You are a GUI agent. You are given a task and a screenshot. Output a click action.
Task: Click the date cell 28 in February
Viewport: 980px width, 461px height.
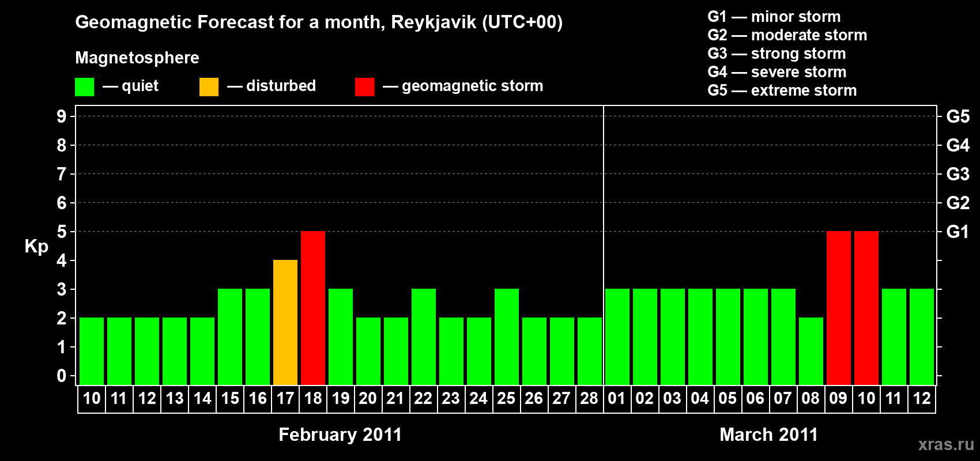[x=589, y=399]
